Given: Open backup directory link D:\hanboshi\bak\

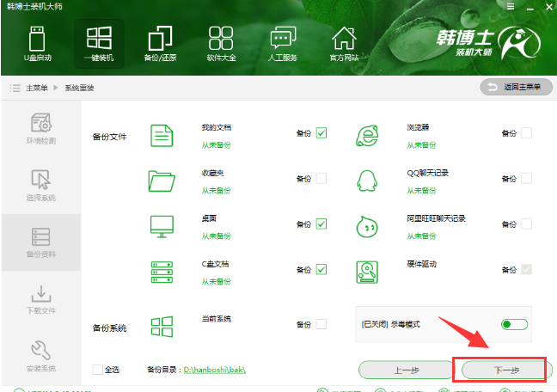Looking at the screenshot, I should pos(215,370).
